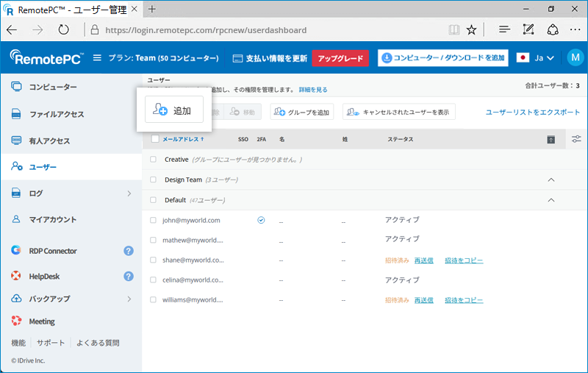Click the icon beside the settings sliders

(x=551, y=140)
